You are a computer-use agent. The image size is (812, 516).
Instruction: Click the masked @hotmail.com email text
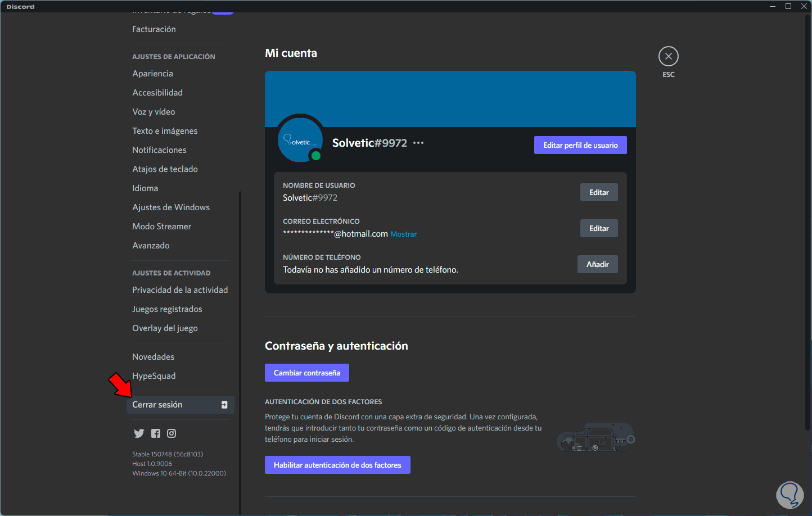point(335,234)
